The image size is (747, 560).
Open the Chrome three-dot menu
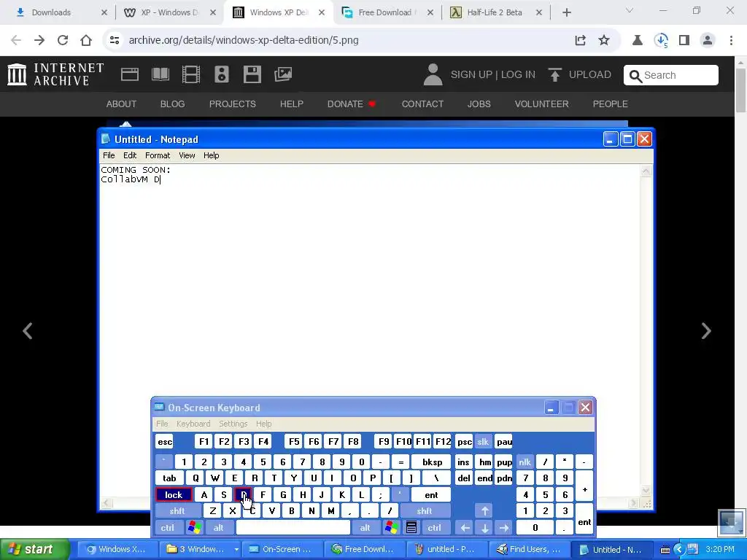click(731, 40)
